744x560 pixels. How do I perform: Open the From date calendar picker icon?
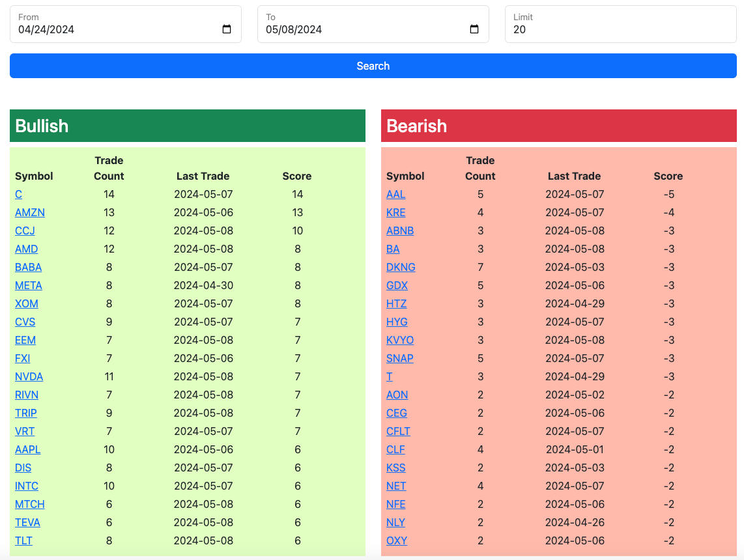[227, 29]
